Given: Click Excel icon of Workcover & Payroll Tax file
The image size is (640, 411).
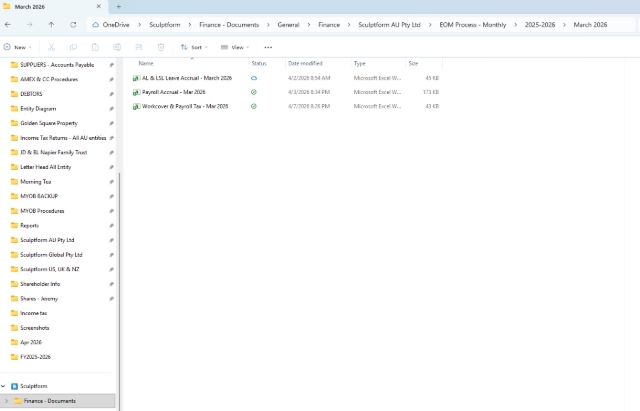Looking at the screenshot, I should coord(136,107).
